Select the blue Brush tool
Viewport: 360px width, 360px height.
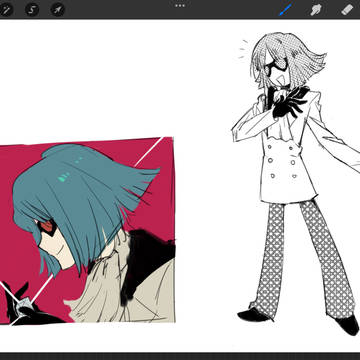285,10
